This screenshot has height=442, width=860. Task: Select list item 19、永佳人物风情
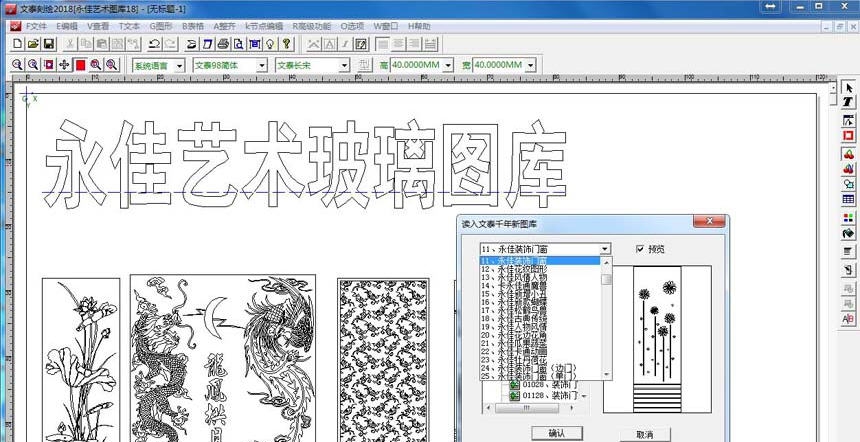[541, 326]
